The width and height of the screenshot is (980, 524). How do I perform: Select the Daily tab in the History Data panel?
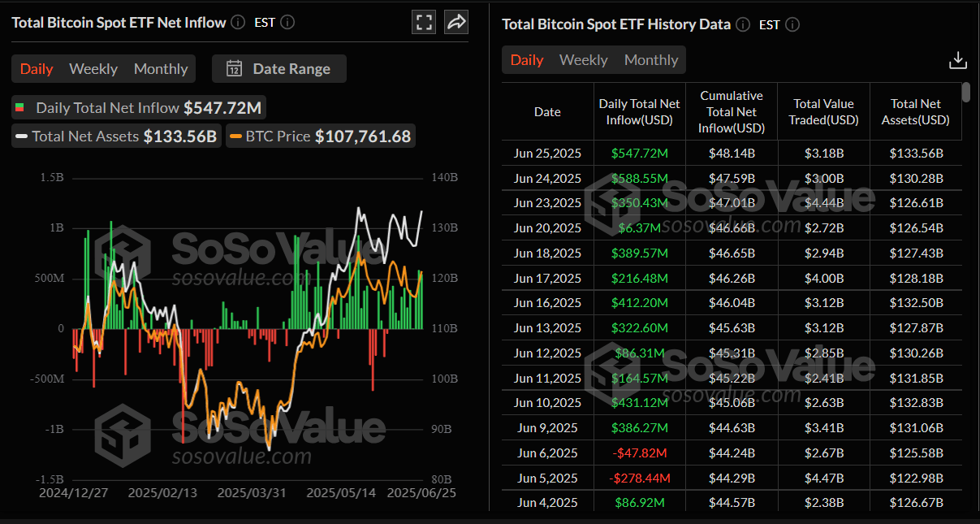[527, 59]
